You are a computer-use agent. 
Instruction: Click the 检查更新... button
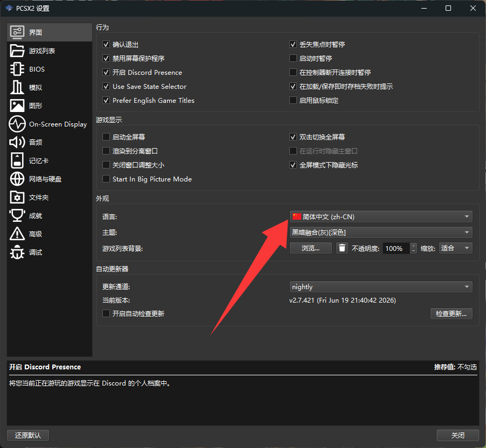pyautogui.click(x=452, y=313)
